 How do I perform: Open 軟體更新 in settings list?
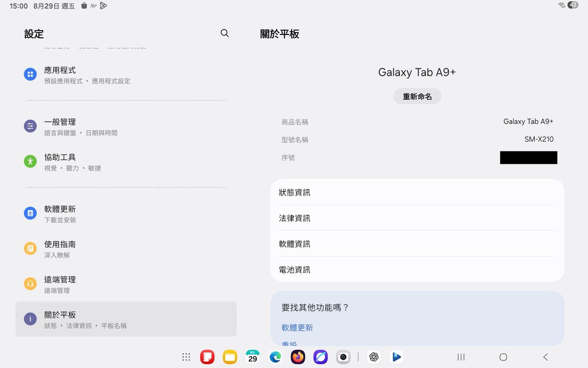pos(126,213)
